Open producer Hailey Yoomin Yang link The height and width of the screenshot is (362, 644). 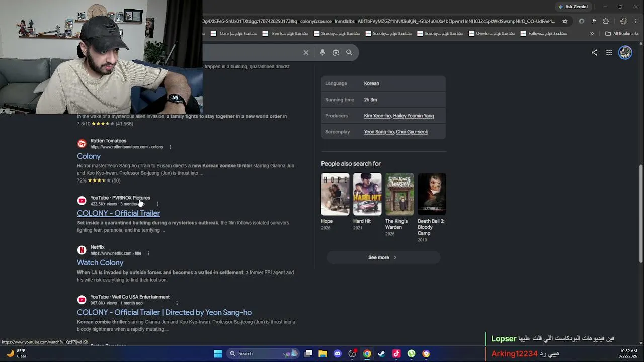pyautogui.click(x=414, y=116)
